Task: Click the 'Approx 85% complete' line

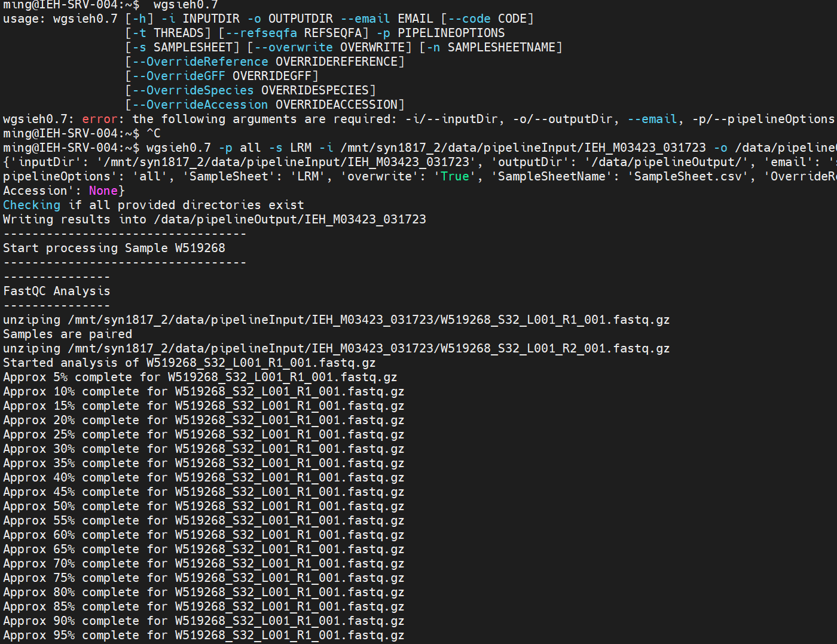Action: pyautogui.click(x=204, y=606)
